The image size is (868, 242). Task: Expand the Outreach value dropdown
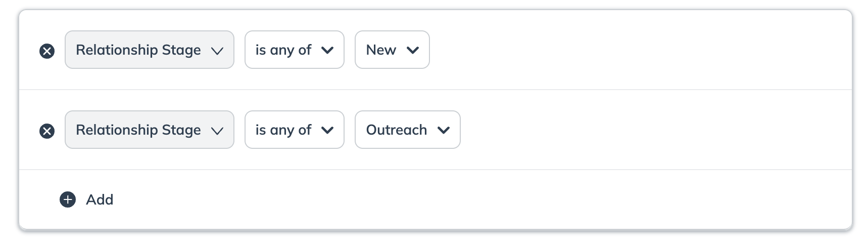point(407,130)
